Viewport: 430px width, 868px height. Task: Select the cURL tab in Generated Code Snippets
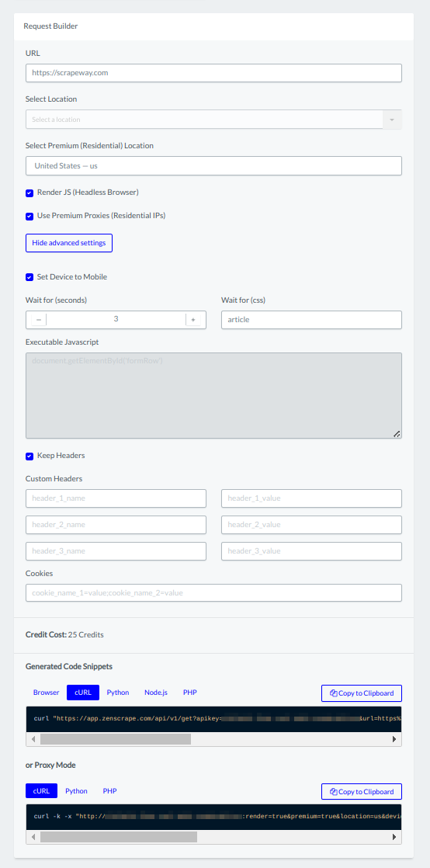pos(83,693)
